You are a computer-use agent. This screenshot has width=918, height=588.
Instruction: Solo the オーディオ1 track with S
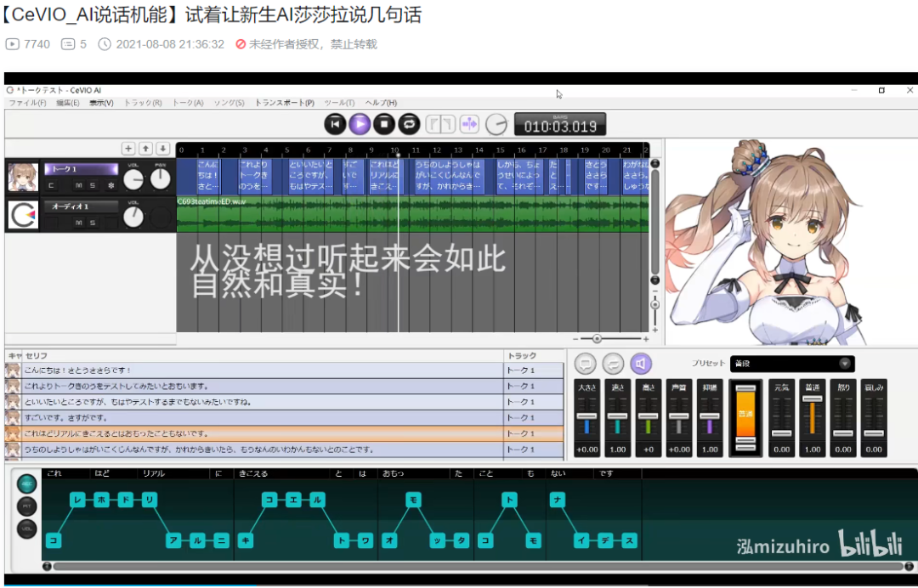(93, 223)
